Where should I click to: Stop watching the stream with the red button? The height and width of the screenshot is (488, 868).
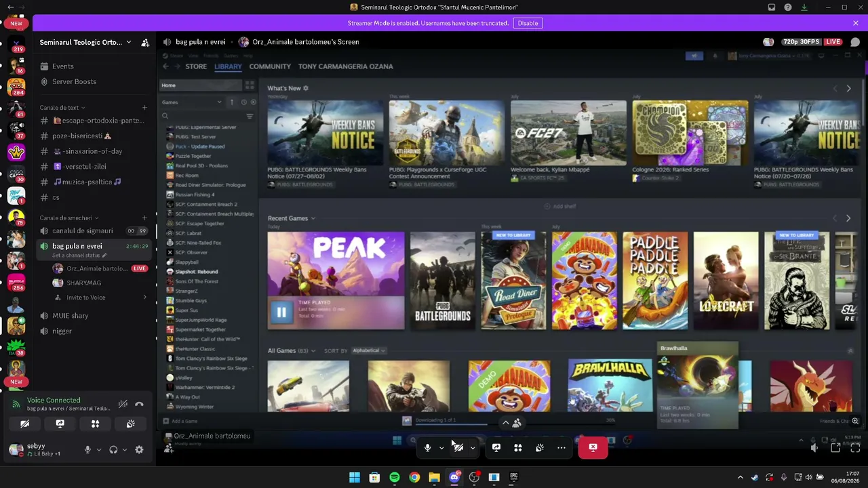[x=593, y=448]
